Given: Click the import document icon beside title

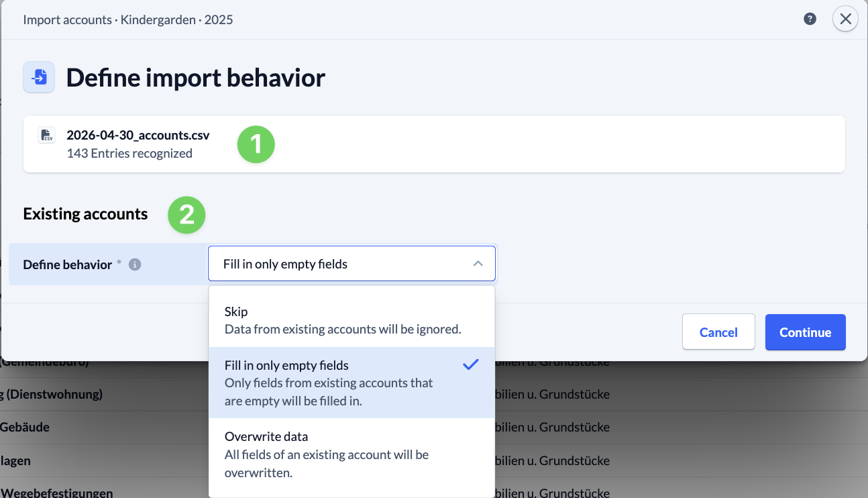Looking at the screenshot, I should click(39, 78).
